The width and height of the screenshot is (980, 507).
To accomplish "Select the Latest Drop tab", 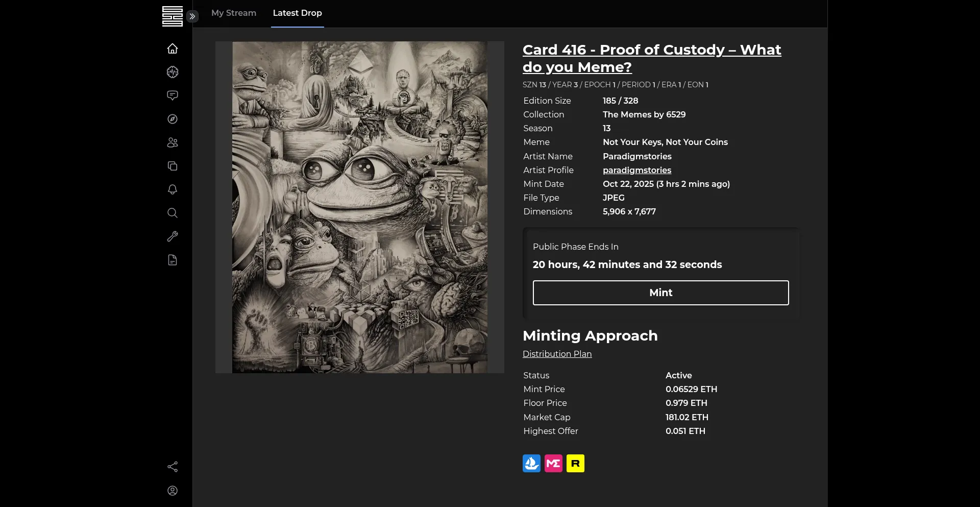I will coord(297,13).
